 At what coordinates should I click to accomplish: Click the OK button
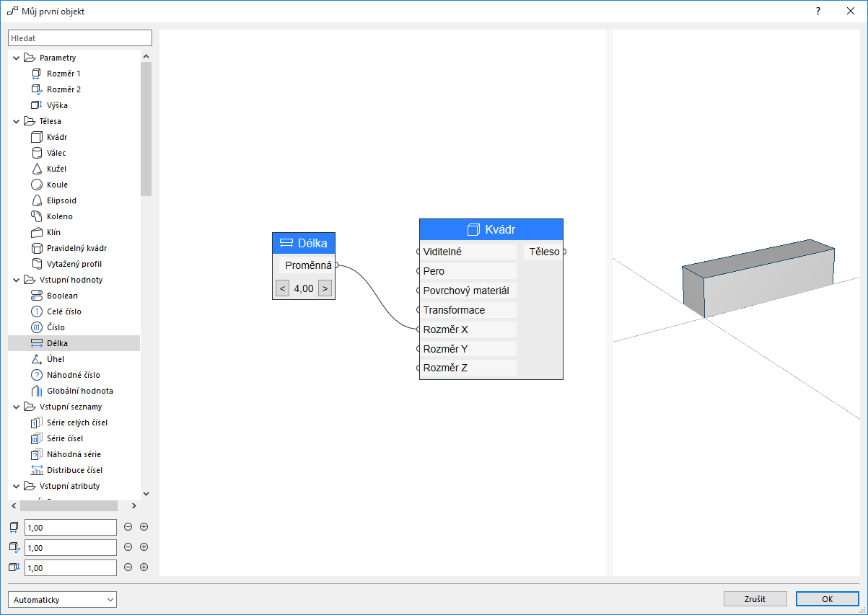pyautogui.click(x=827, y=599)
